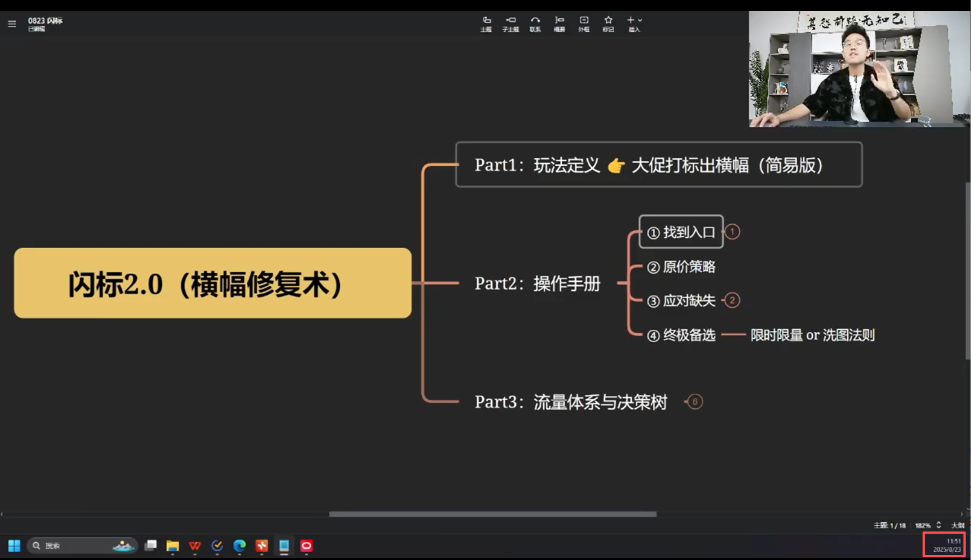
Task: Select the Part2 操作手册 topic
Action: pyautogui.click(x=537, y=283)
